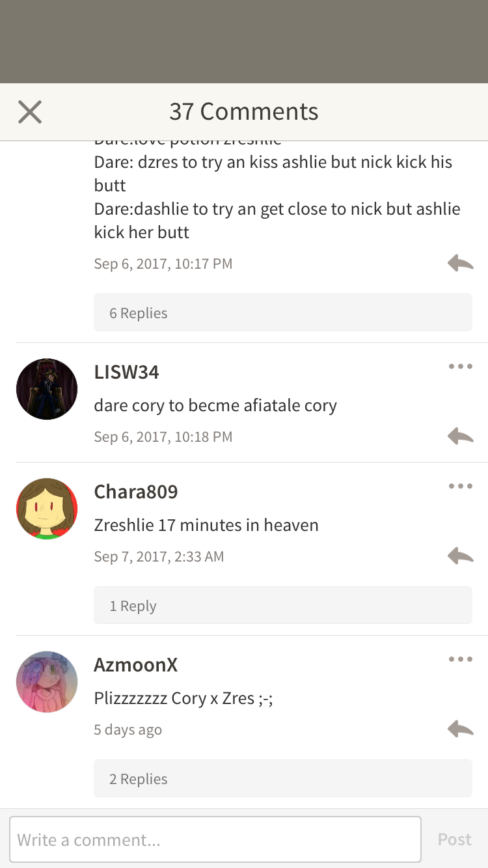
Task: Expand the 2 Replies thread under AzmoonX
Action: [283, 778]
